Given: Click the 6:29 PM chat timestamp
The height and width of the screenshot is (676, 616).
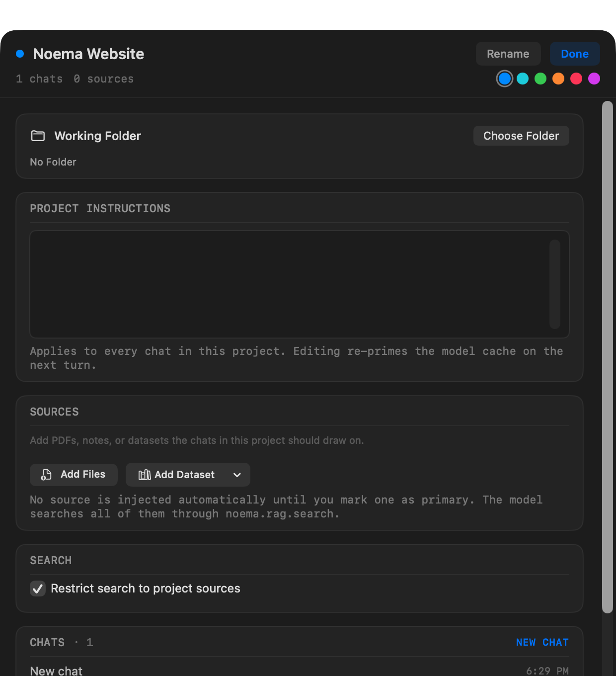Looking at the screenshot, I should click(x=547, y=671).
